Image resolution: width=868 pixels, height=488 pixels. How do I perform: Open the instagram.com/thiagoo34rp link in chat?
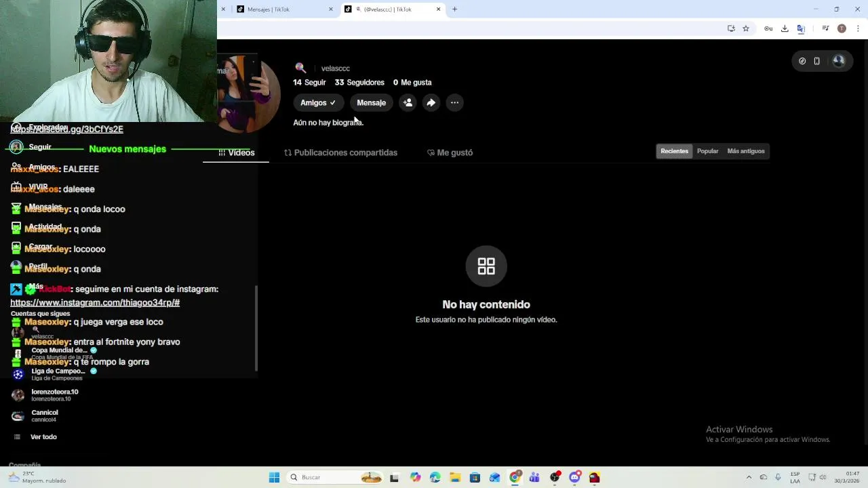95,303
